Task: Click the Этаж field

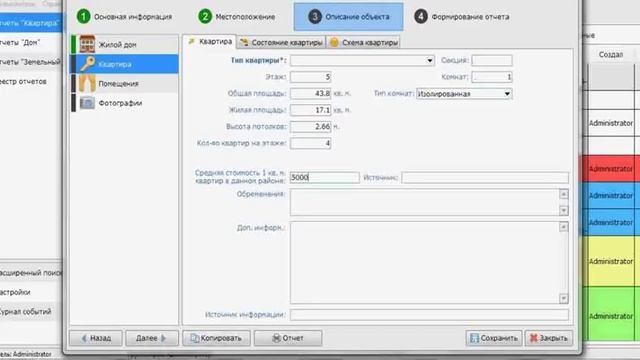Action: click(310, 77)
